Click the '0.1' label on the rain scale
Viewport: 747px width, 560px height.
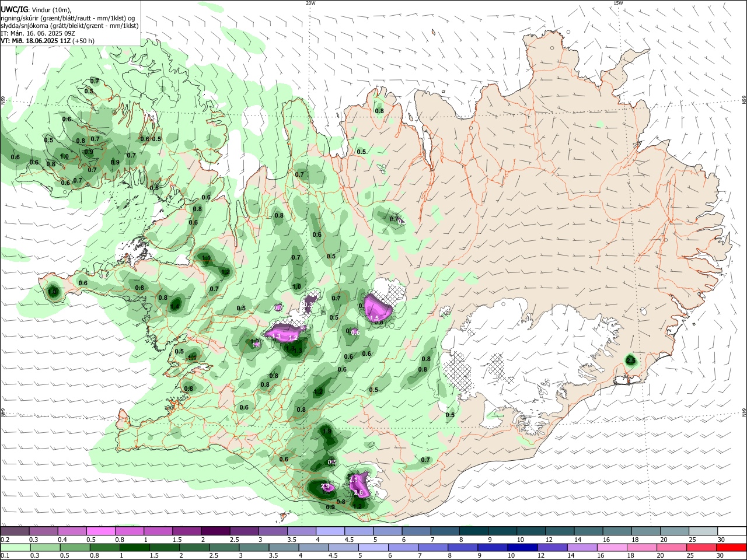coord(5,556)
